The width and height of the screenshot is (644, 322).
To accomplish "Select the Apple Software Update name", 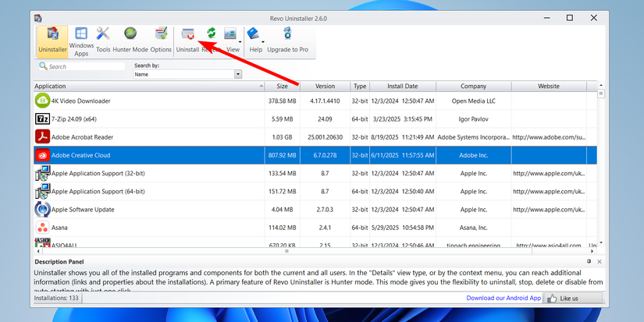I will [x=83, y=209].
